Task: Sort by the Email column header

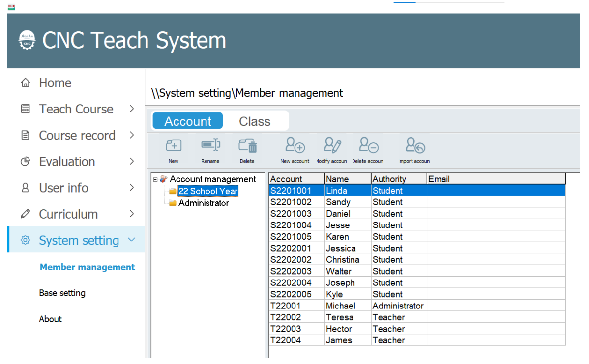Action: point(496,179)
